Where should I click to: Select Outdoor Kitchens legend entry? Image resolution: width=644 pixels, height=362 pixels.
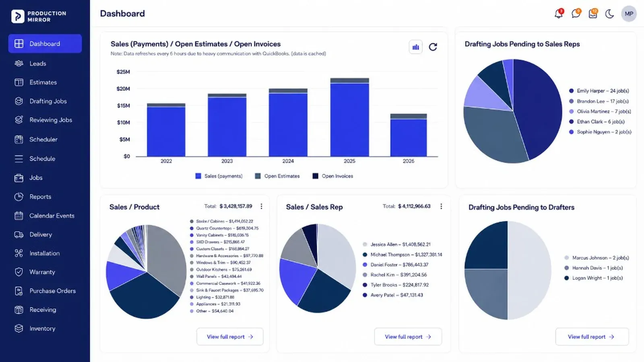click(221, 269)
